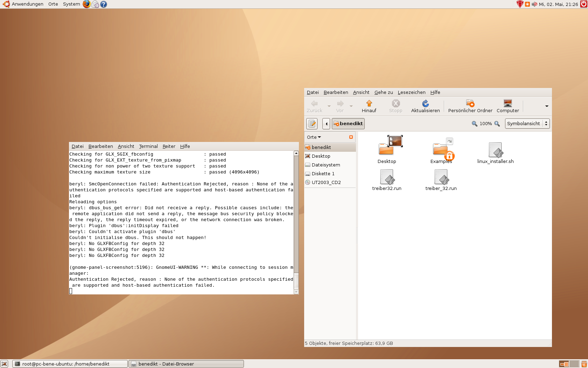Screen dimensions: 588x368
Task: Open Computer from the file browser toolbar
Action: click(508, 106)
